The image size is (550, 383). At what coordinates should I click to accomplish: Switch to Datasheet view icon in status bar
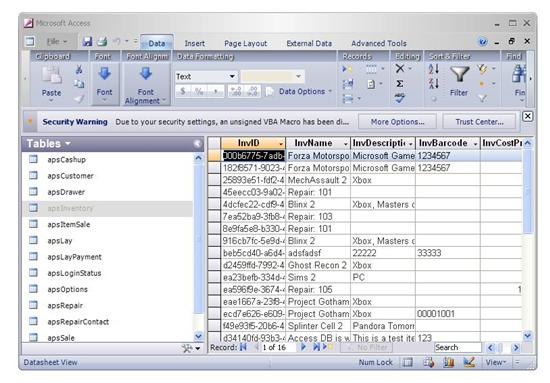(408, 362)
